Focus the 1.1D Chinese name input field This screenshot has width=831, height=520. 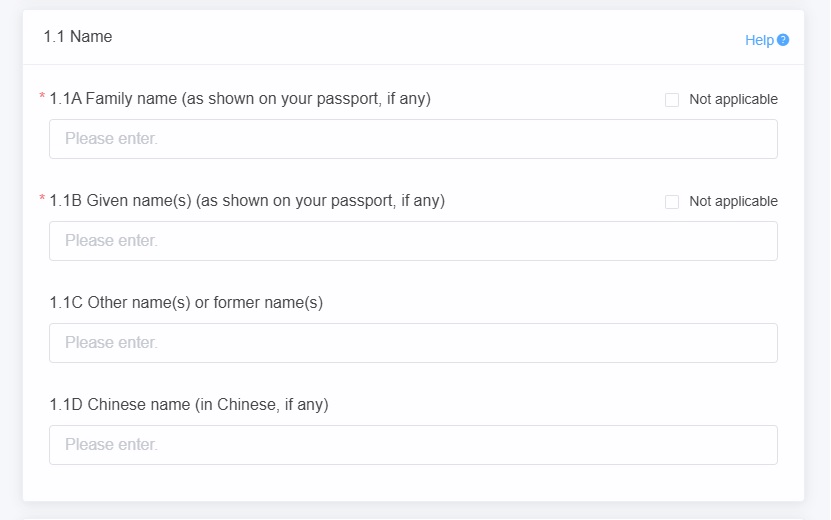[x=413, y=445]
